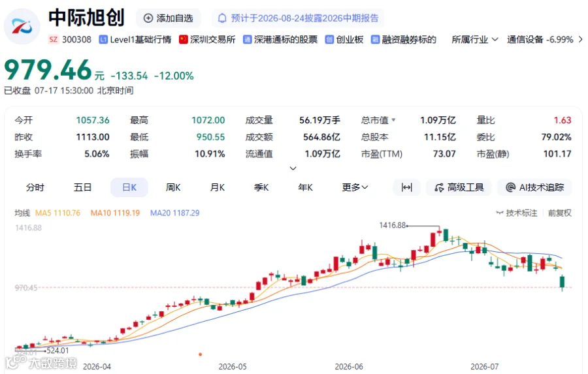The image size is (588, 374).
Task: Open the 融资融券标的 tag
Action: pyautogui.click(x=404, y=40)
